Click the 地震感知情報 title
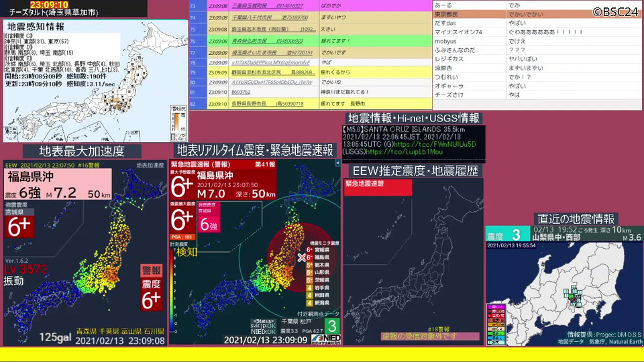The height and width of the screenshot is (362, 644). (x=36, y=27)
